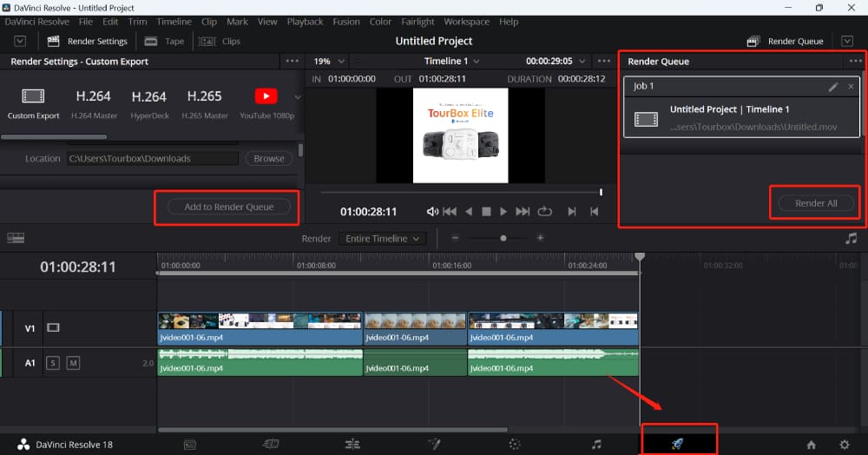
Task: Open the File menu
Action: [86, 22]
